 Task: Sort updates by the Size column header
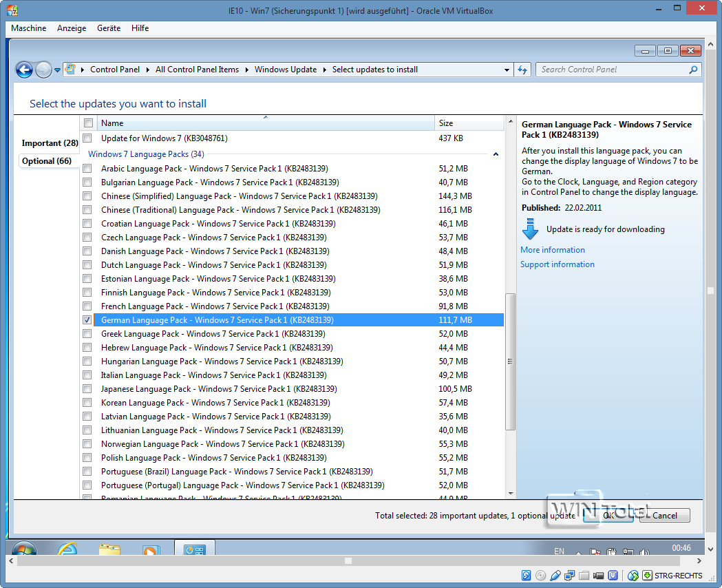(469, 123)
